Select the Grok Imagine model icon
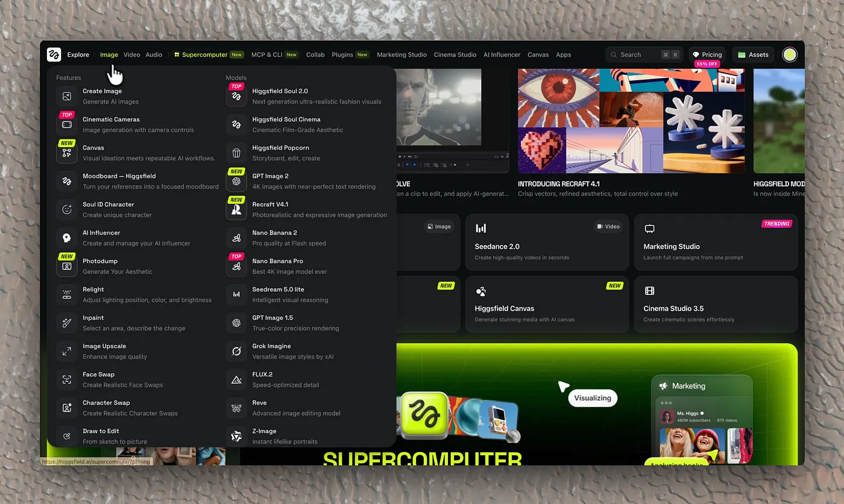This screenshot has width=844, height=504. (237, 351)
